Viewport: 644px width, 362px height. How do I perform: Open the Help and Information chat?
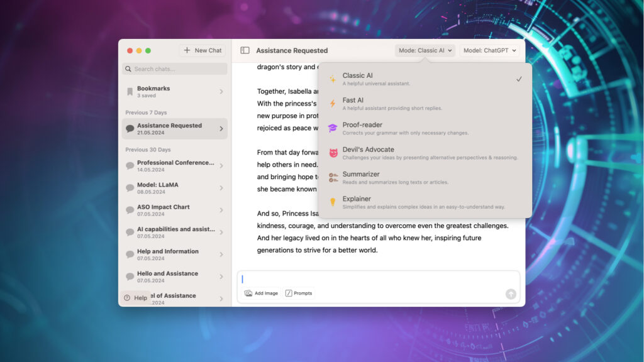click(175, 255)
